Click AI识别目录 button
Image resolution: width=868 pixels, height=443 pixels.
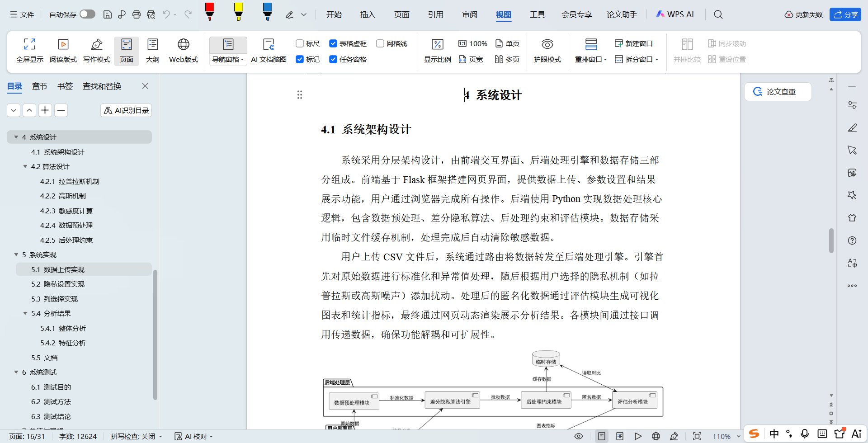126,110
